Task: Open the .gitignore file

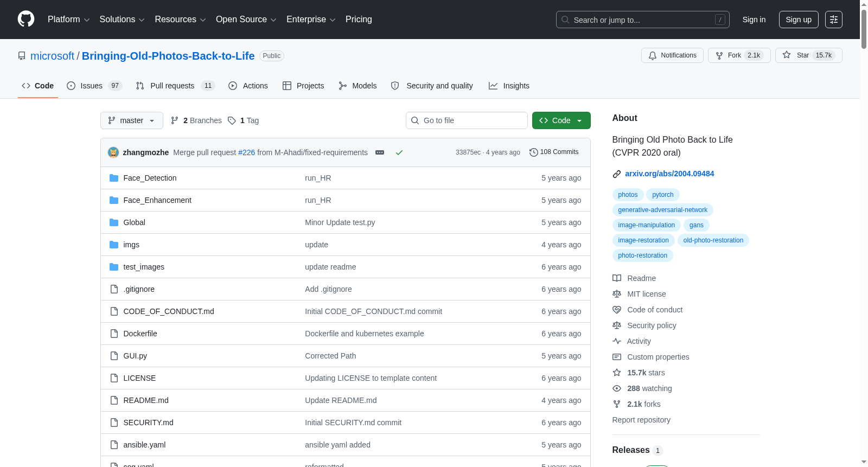Action: [139, 289]
